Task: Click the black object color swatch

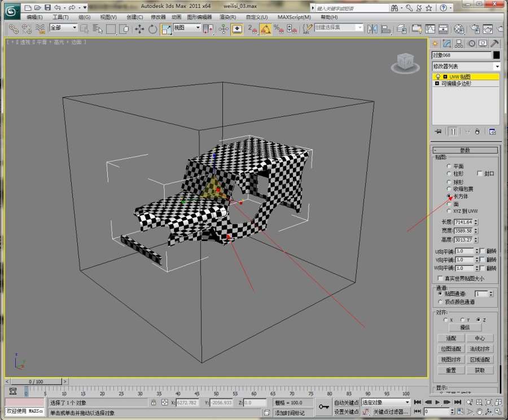Action: coord(496,55)
